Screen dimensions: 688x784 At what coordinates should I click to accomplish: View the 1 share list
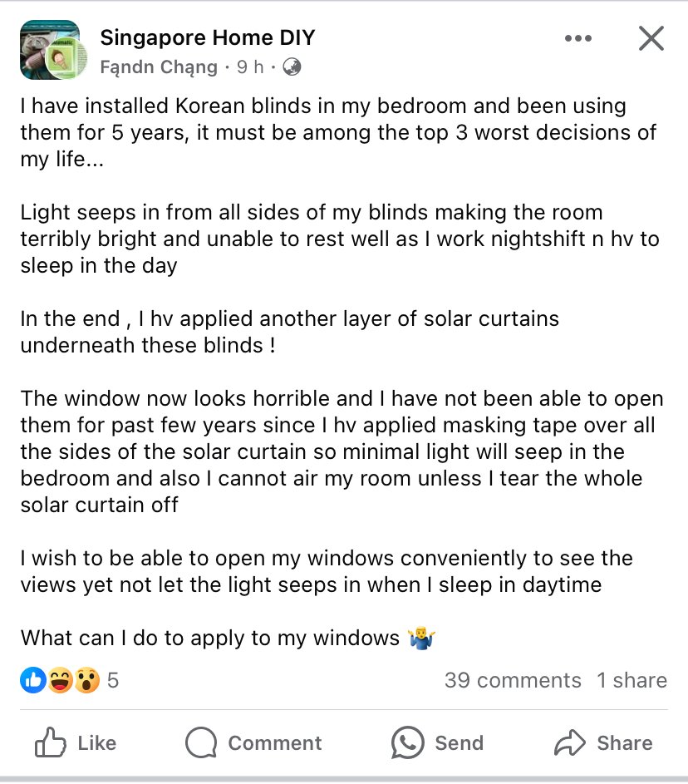click(x=631, y=681)
